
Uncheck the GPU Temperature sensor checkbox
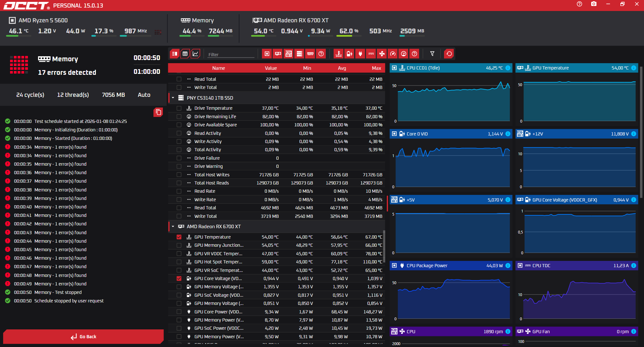[x=179, y=237]
